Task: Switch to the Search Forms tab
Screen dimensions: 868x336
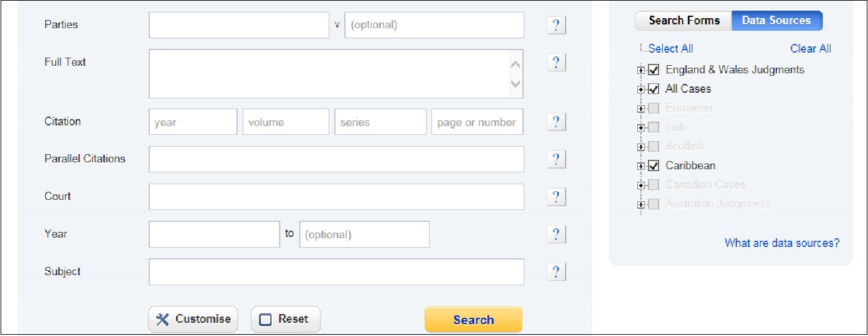Action: point(684,21)
